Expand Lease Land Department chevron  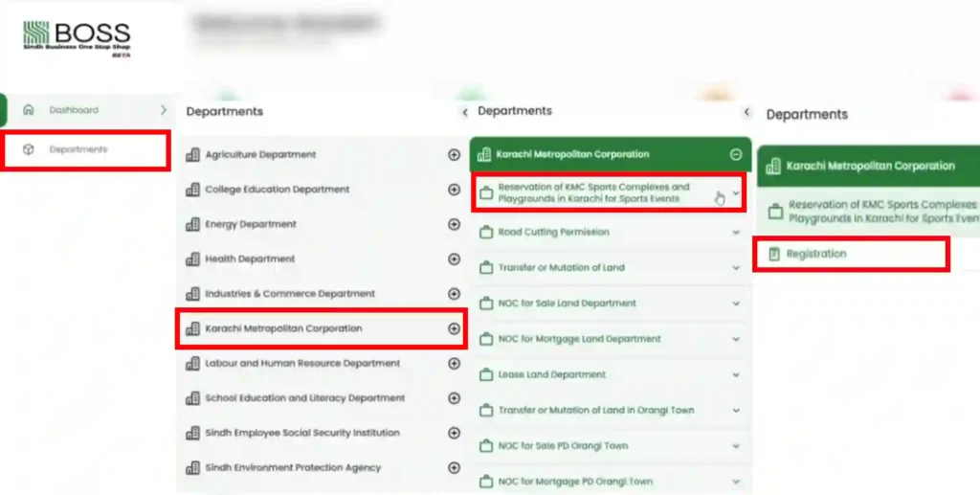735,374
